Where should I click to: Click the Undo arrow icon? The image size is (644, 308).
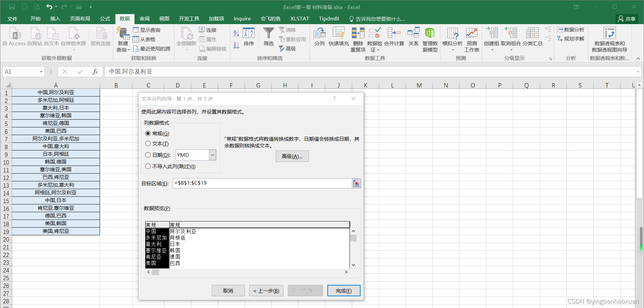(x=49, y=7)
